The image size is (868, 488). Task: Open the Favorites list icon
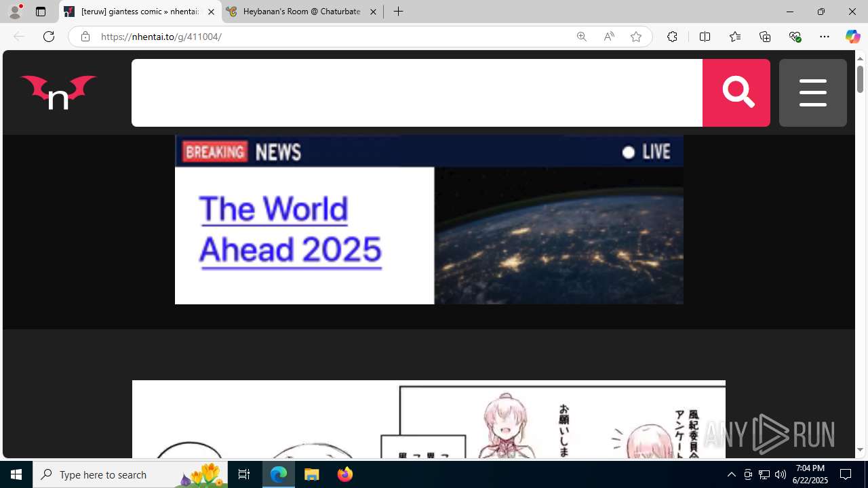pyautogui.click(x=735, y=37)
